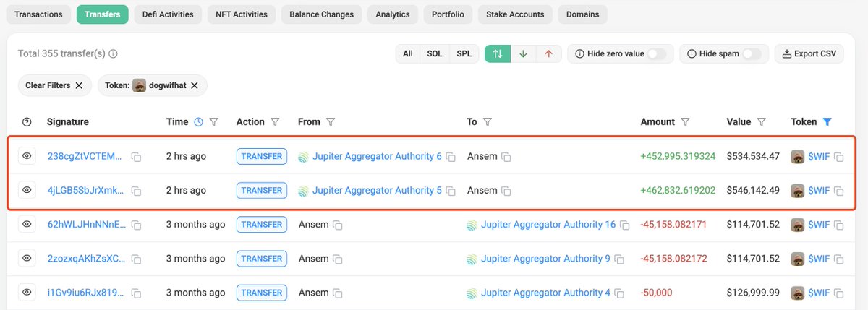Filter to outgoing transfers red arrow
This screenshot has width=868, height=310.
(x=549, y=53)
